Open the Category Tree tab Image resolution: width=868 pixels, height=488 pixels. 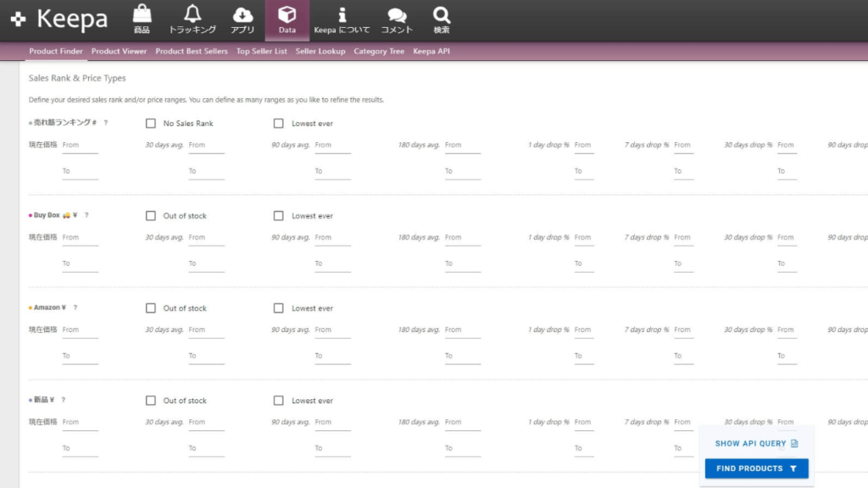tap(379, 51)
